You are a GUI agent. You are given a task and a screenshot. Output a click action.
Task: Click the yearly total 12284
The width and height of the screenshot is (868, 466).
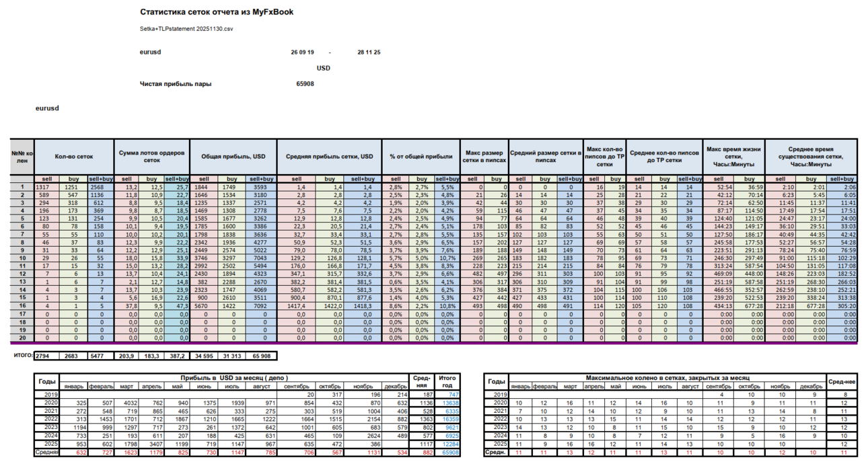pyautogui.click(x=448, y=444)
